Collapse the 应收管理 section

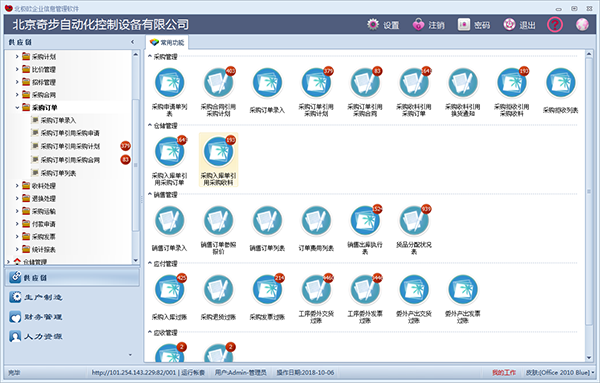pyautogui.click(x=150, y=332)
